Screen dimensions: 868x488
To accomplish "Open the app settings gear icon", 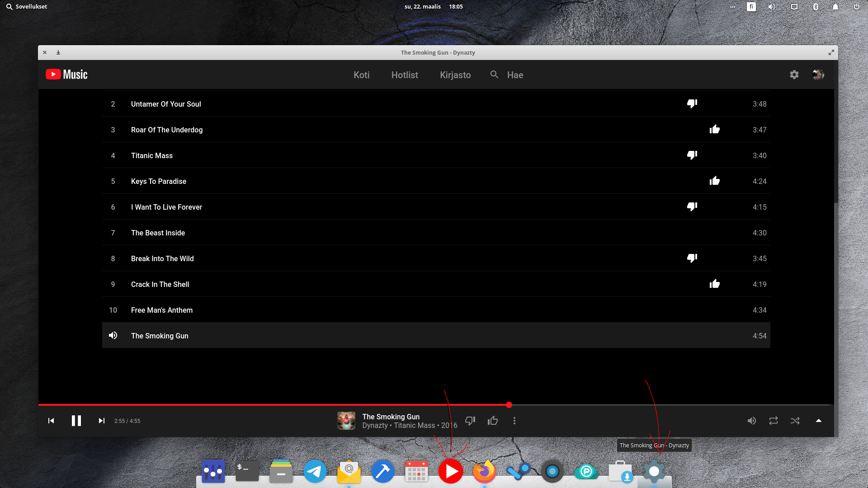I will 794,74.
